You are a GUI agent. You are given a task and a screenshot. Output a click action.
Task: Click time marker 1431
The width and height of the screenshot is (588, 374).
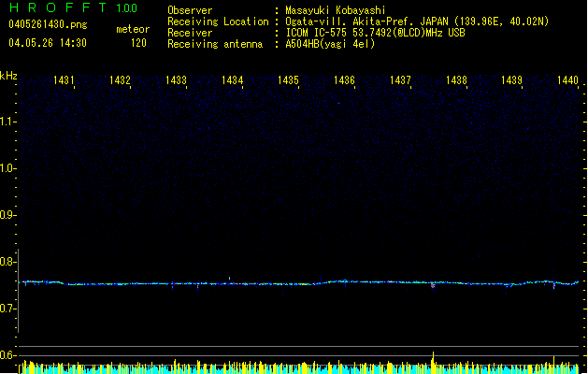[64, 79]
